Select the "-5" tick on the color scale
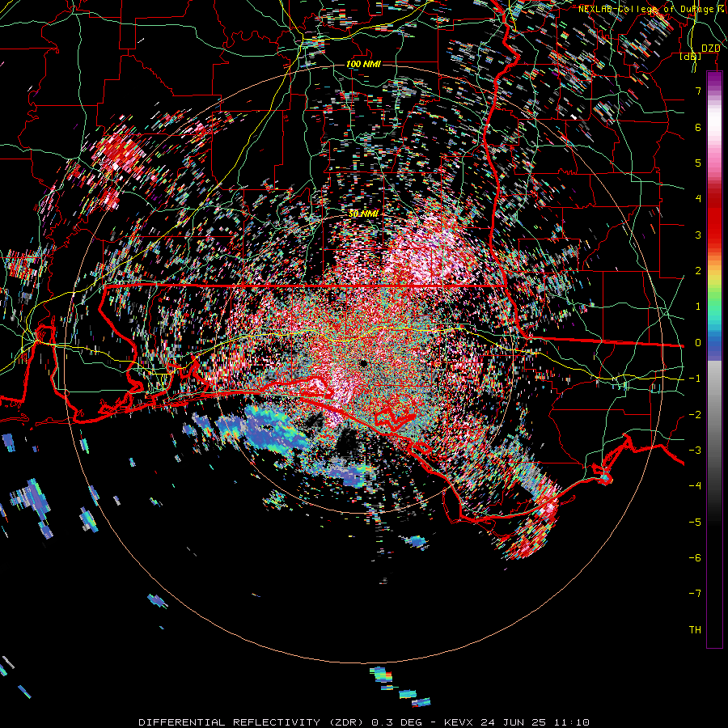The height and width of the screenshot is (728, 728). click(x=695, y=523)
